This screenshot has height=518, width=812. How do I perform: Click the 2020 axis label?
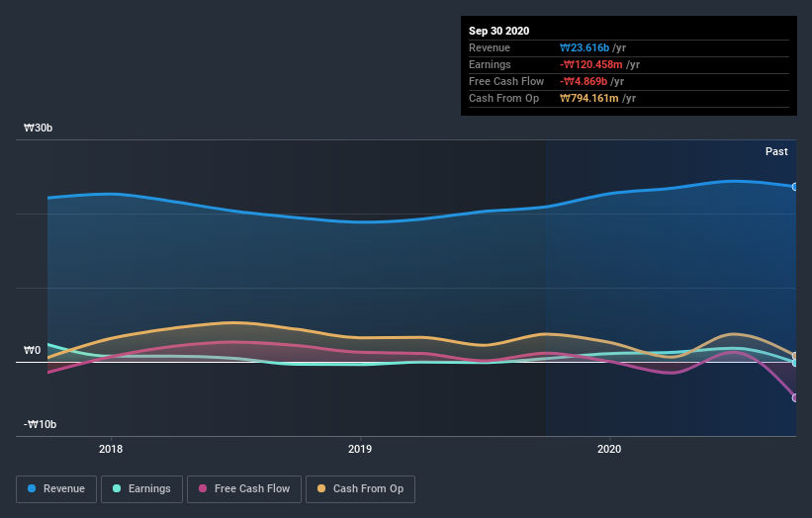609,449
